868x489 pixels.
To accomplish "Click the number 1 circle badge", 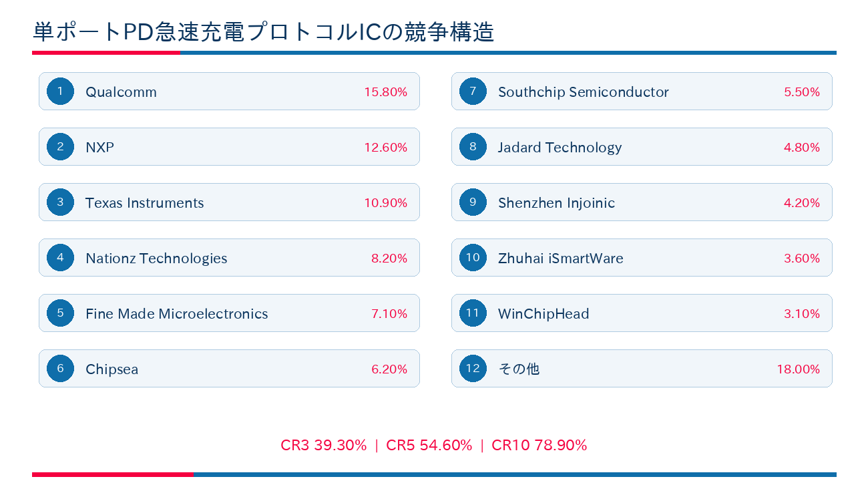I will [60, 92].
